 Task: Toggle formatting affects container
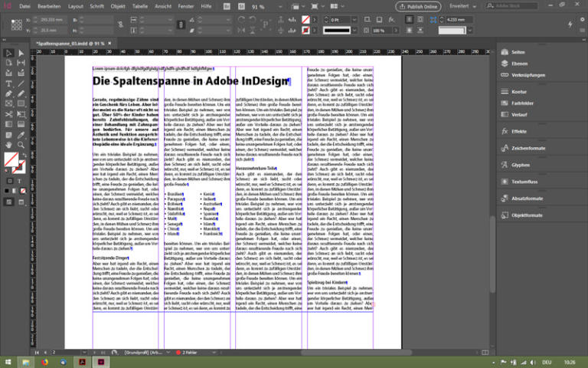click(10, 181)
